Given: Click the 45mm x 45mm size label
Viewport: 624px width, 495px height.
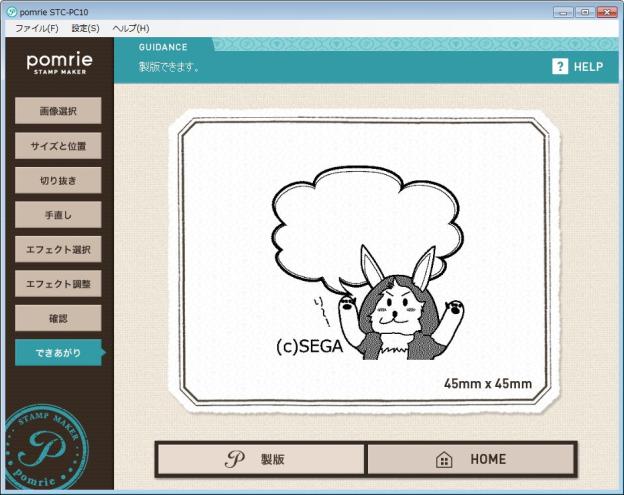Looking at the screenshot, I should [x=488, y=384].
